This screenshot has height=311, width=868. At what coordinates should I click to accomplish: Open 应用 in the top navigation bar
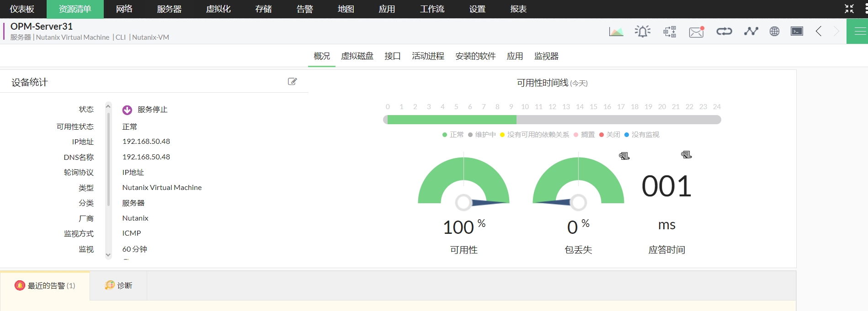[387, 9]
